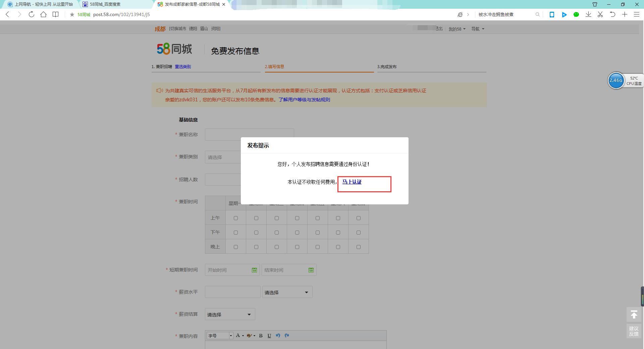The height and width of the screenshot is (349, 644).
Task: Click the skin shirt icon in title bar
Action: (x=595, y=4)
